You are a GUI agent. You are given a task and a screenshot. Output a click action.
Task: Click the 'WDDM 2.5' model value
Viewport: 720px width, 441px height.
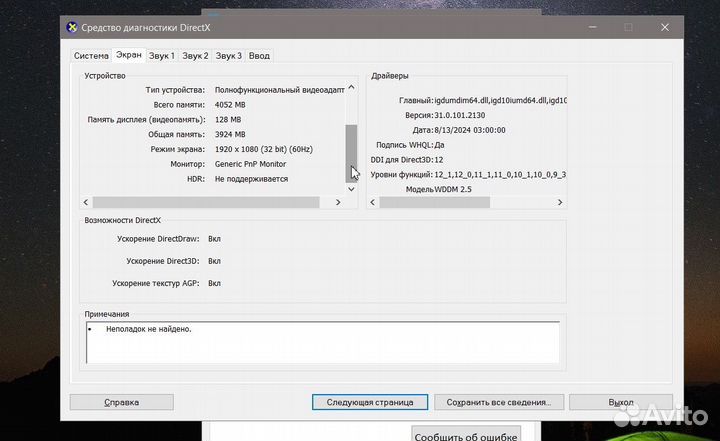click(453, 189)
